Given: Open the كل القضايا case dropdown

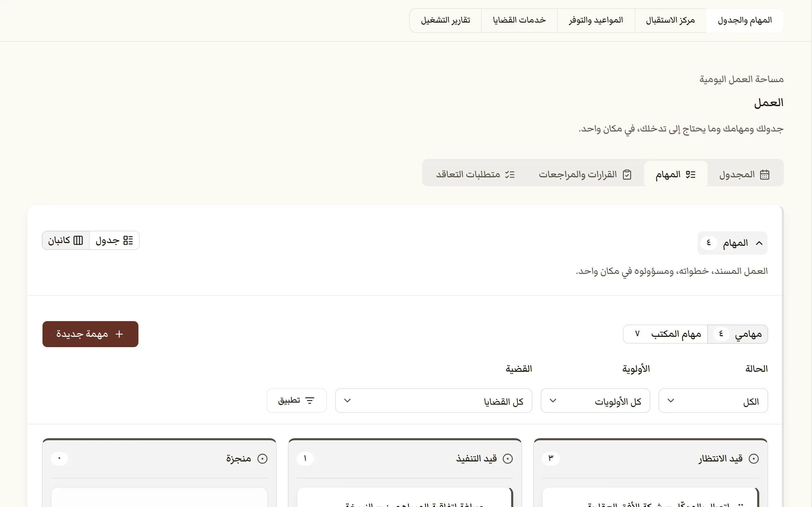Looking at the screenshot, I should [433, 401].
